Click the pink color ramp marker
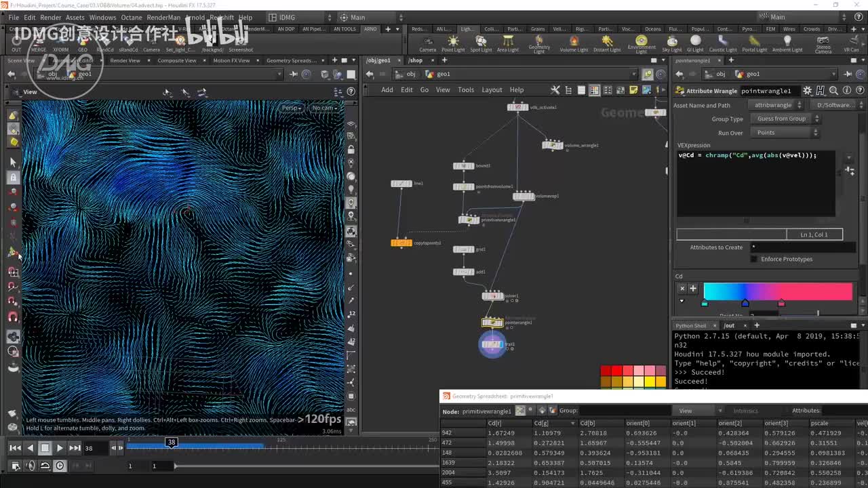 click(x=781, y=303)
